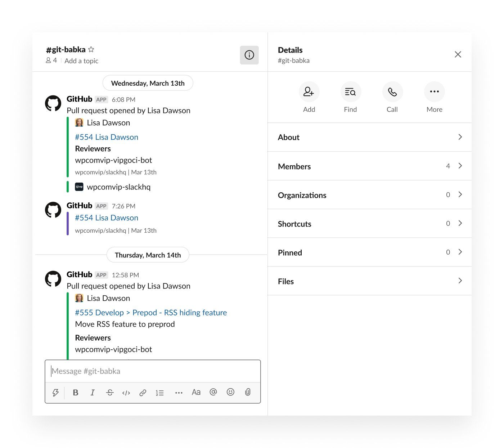Toggle bold formatting in message composer
This screenshot has height=448, width=504.
coord(76,393)
